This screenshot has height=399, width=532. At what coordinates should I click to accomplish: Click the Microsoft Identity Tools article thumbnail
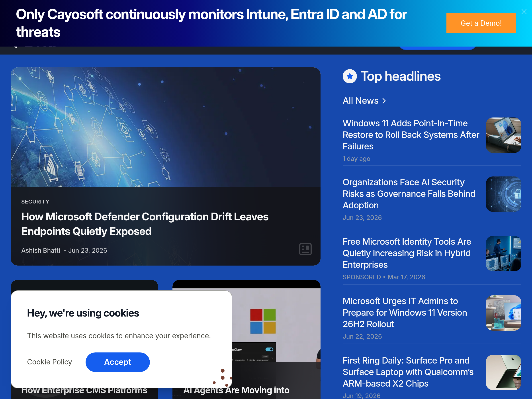tap(503, 254)
